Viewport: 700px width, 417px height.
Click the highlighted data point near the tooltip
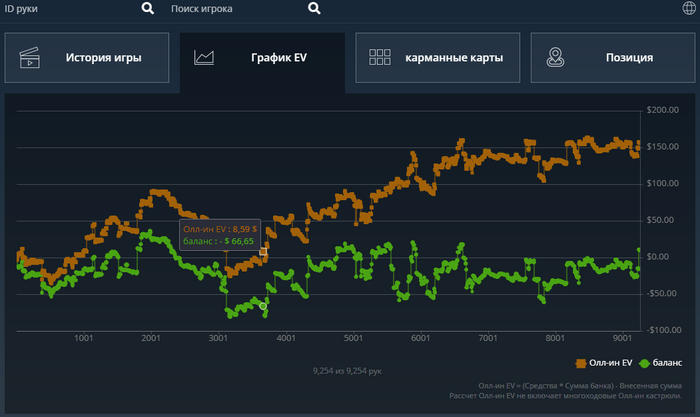click(263, 251)
